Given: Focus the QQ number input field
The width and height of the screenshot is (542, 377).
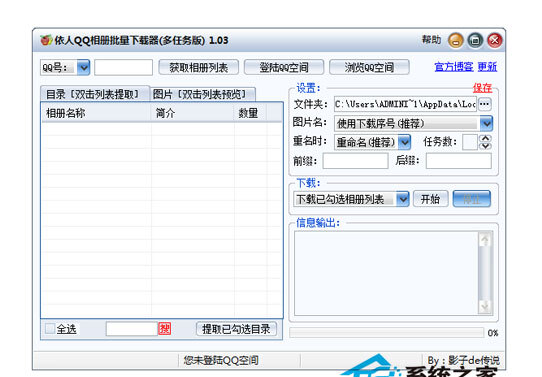Looking at the screenshot, I should click(123, 67).
